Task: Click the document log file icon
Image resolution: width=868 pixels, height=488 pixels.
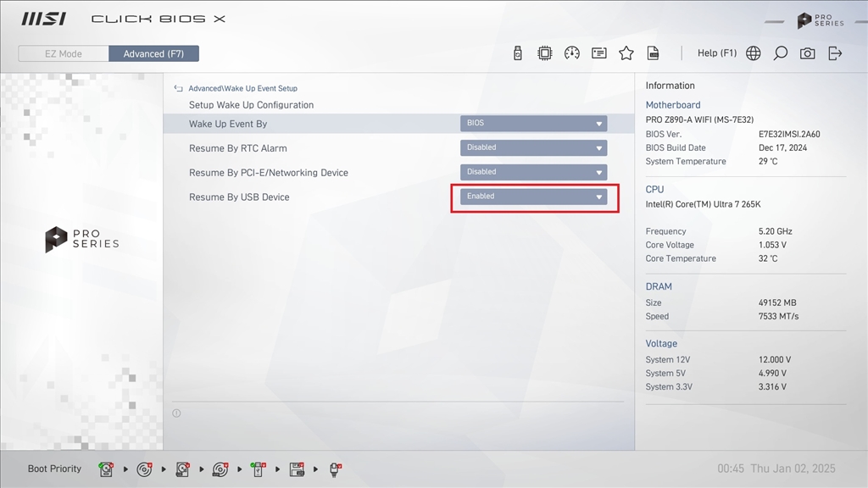Action: click(654, 53)
